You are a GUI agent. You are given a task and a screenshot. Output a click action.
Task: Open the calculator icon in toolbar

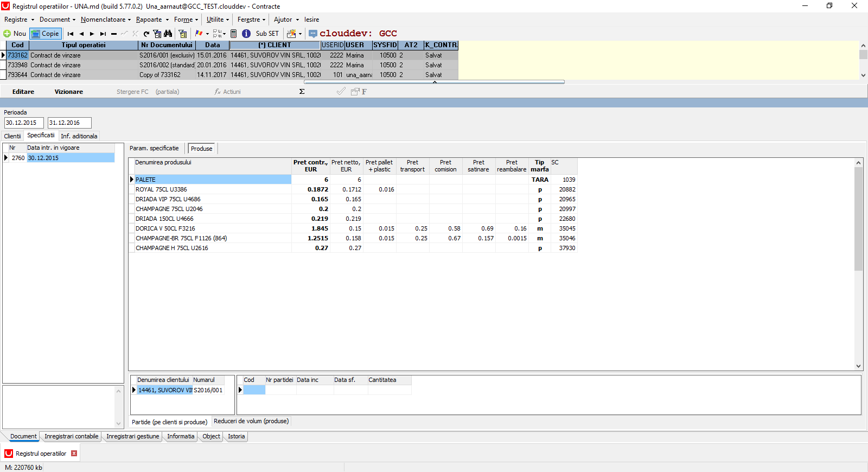coord(234,34)
